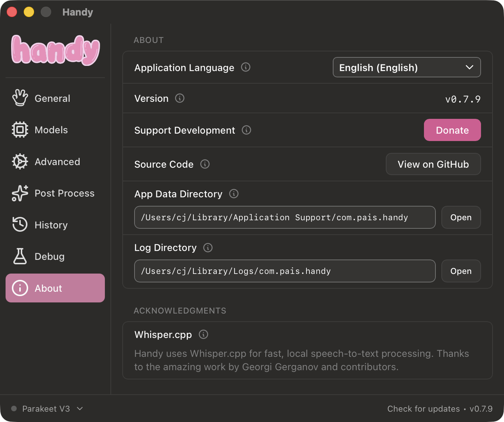This screenshot has width=504, height=422.
Task: Open the History section
Action: click(x=51, y=225)
